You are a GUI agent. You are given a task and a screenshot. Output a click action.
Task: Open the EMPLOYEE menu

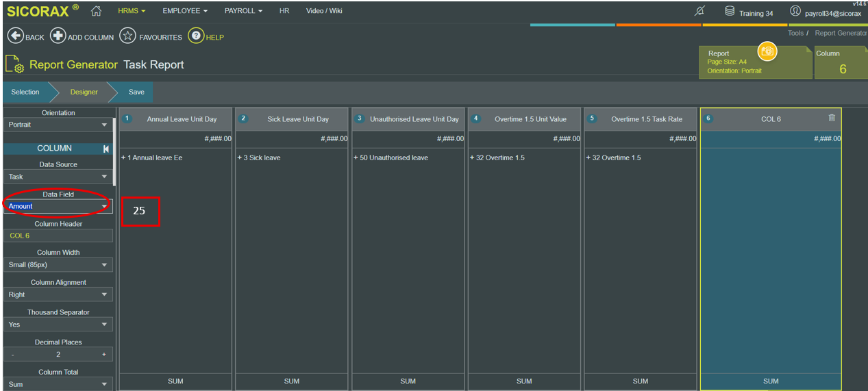(185, 11)
